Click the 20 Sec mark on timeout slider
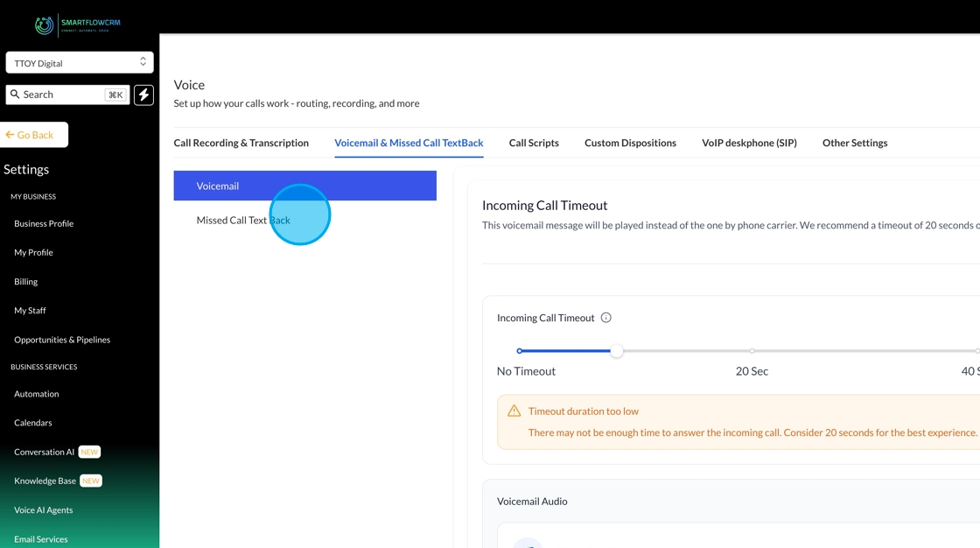 [x=752, y=351]
